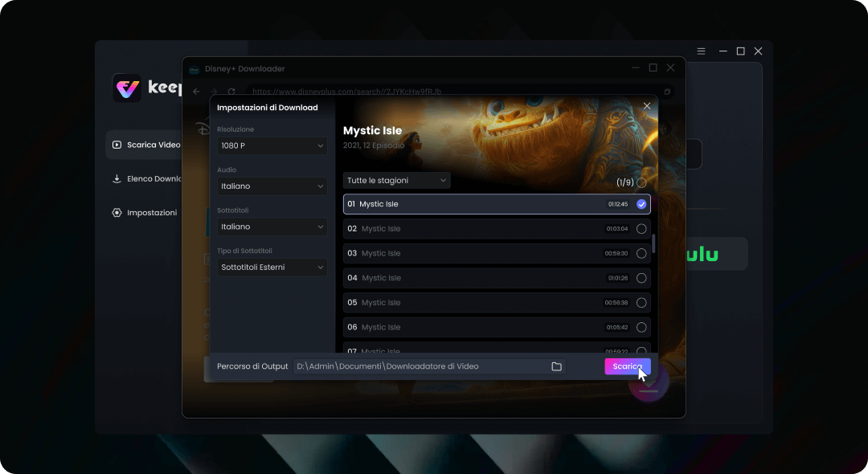Open the hamburger menu icon
868x474 pixels.
(701, 51)
